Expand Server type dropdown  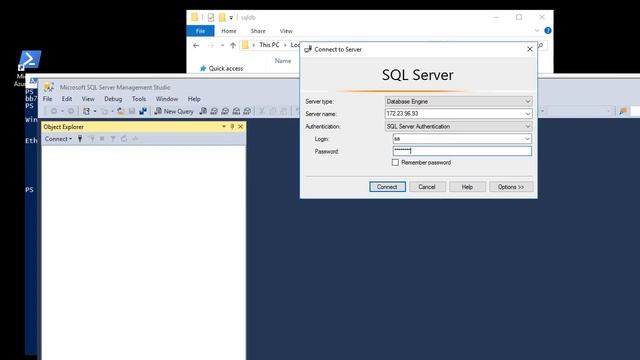527,101
